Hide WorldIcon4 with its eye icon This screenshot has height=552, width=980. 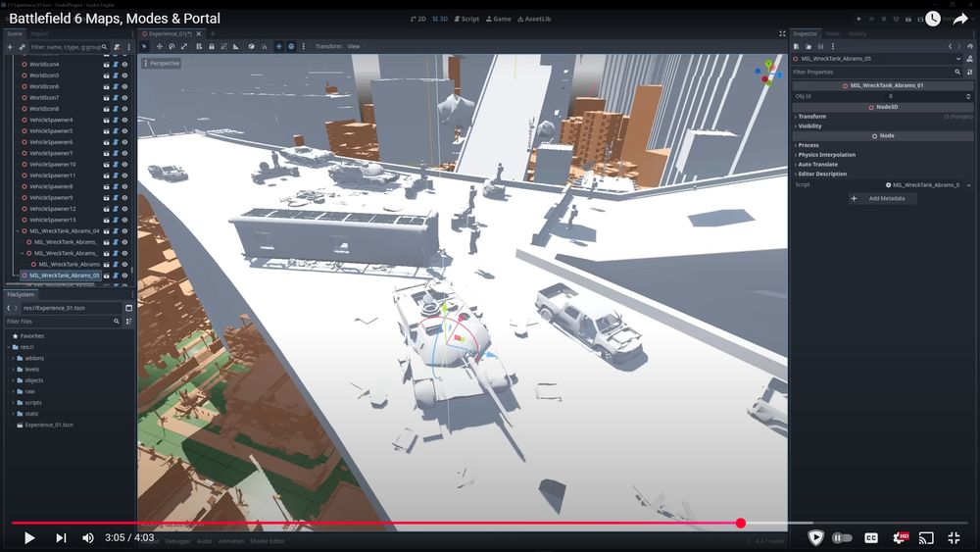[125, 65]
